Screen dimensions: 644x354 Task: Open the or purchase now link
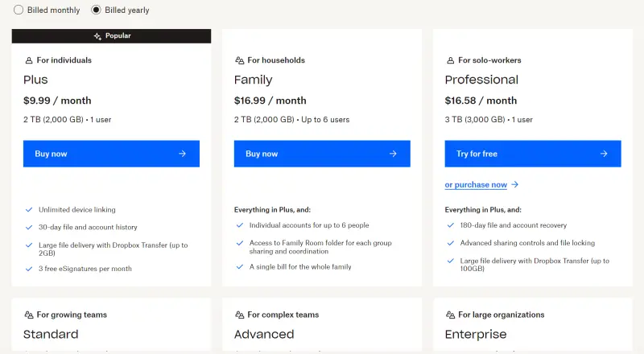pos(476,185)
